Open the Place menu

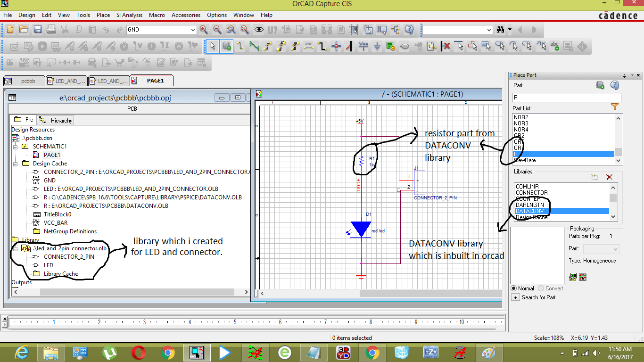(103, 15)
